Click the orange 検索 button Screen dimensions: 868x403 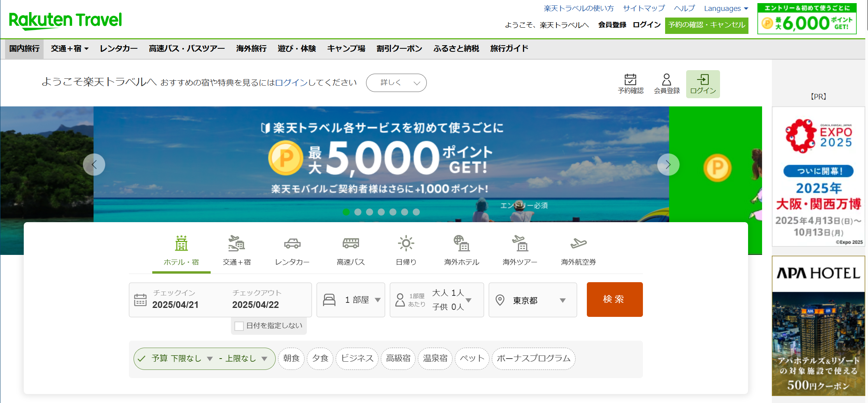(614, 299)
